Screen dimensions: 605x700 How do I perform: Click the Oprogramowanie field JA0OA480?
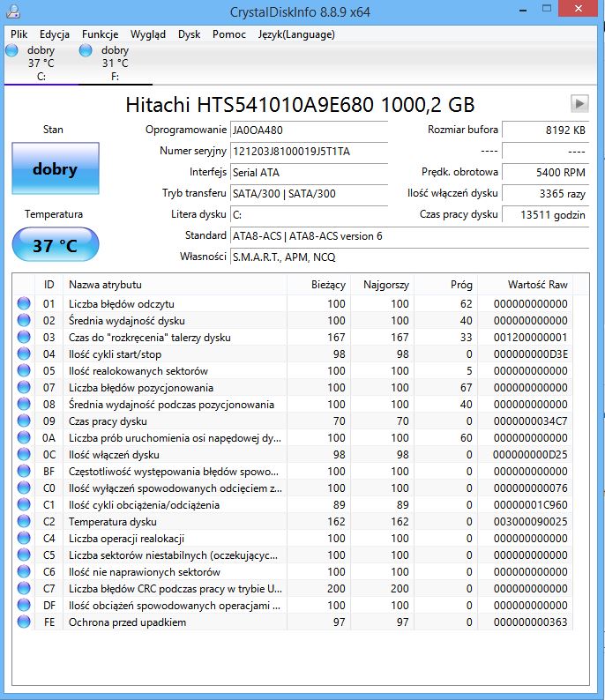tap(309, 130)
